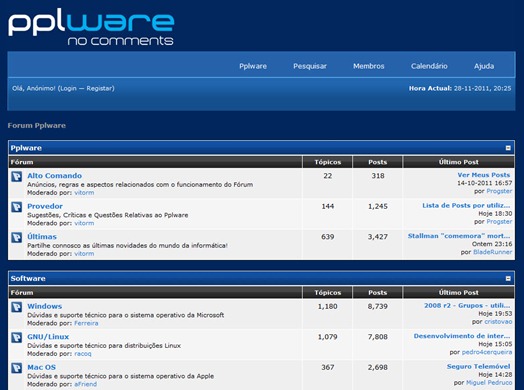Collapse the Pplware category section
Image resolution: width=524 pixels, height=390 pixels.
(x=508, y=148)
